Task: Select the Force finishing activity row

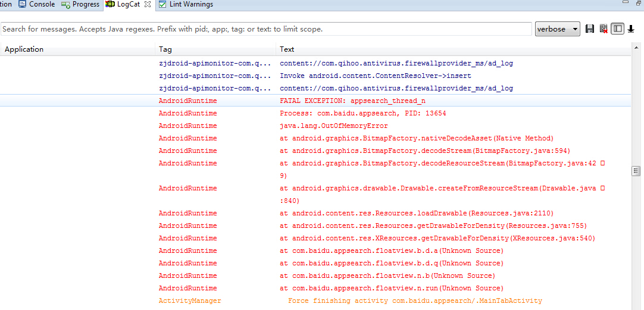Action: (x=315, y=300)
